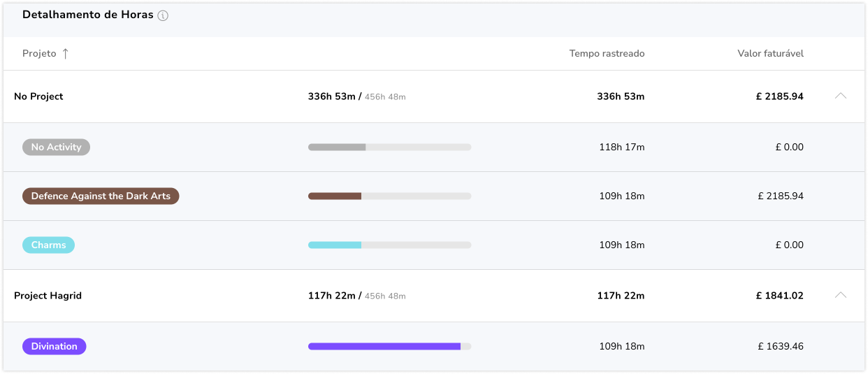
Task: Click the sort arrow next to Projeto
Action: (x=66, y=54)
